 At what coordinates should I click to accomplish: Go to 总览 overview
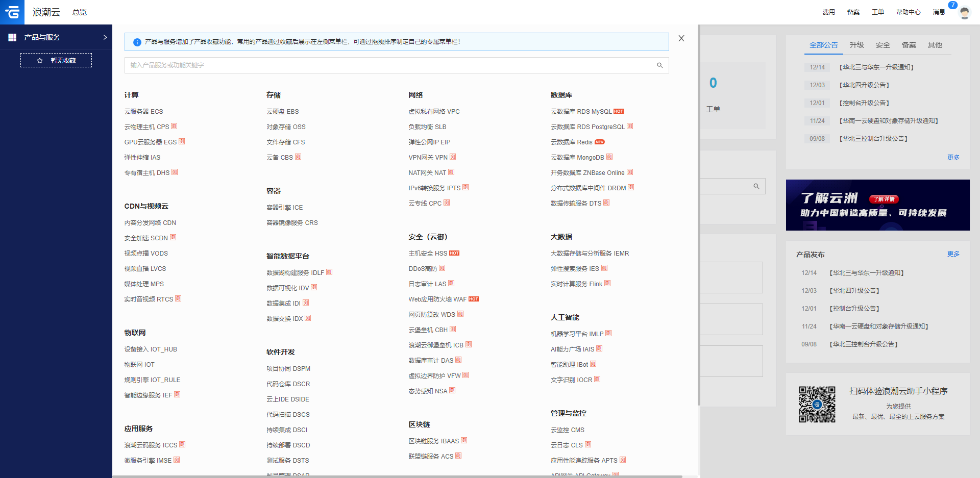tap(80, 12)
